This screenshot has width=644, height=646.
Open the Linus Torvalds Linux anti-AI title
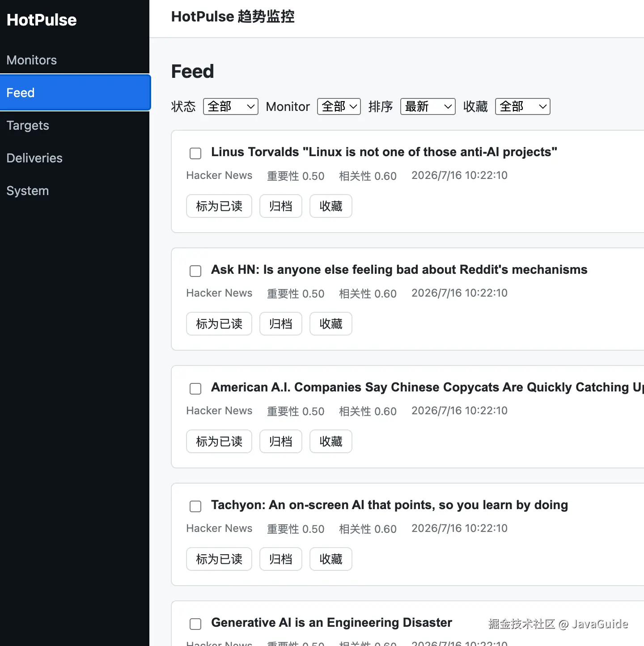point(384,152)
